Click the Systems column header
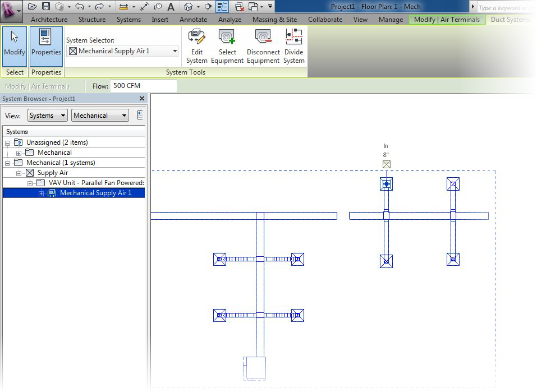The width and height of the screenshot is (537, 392). point(74,132)
